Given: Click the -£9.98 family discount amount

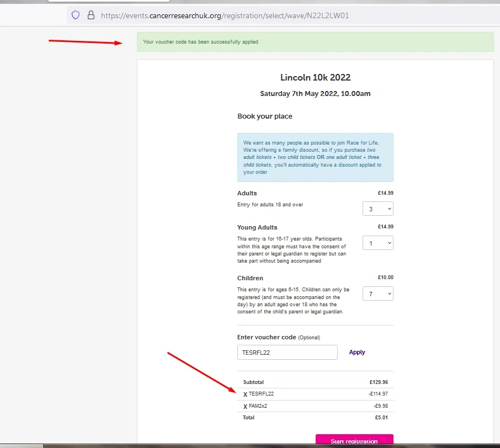Looking at the screenshot, I should [x=381, y=406].
